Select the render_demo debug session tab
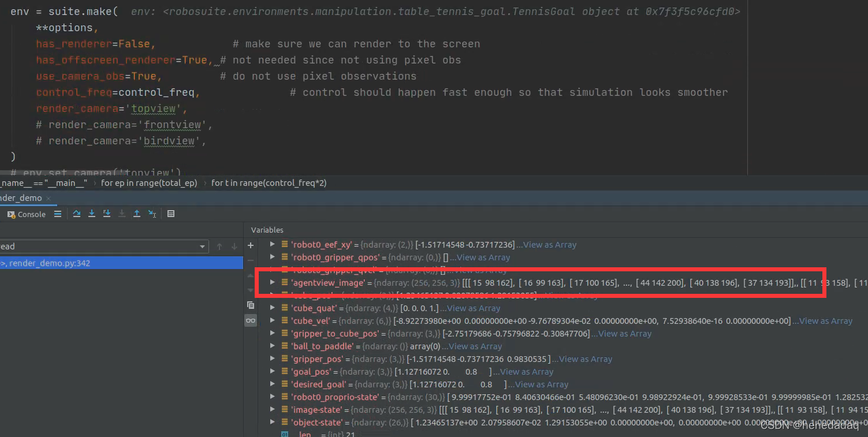 21,198
